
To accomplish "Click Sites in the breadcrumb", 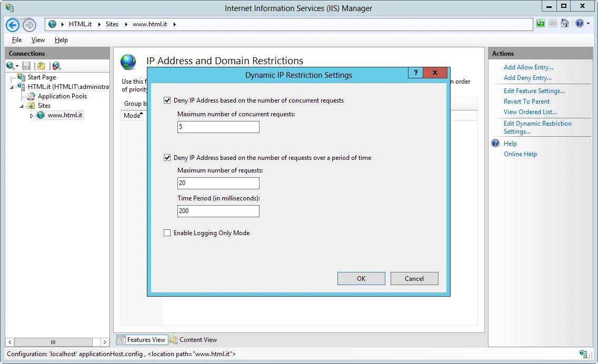I will [x=112, y=24].
